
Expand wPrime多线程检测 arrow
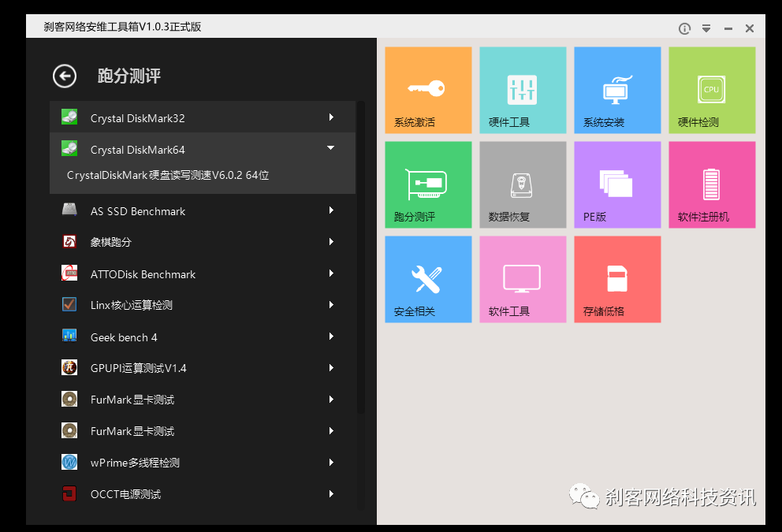pyautogui.click(x=331, y=462)
